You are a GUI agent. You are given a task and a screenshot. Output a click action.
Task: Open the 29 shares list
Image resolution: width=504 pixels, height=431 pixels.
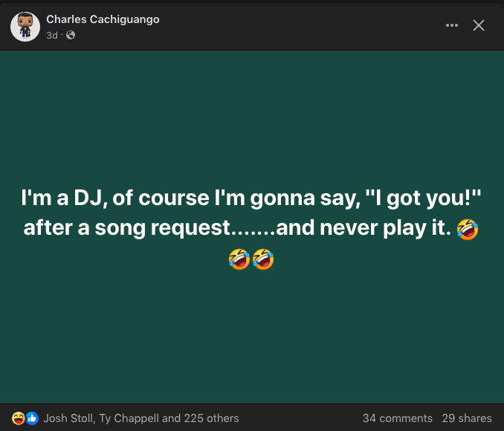coord(466,418)
